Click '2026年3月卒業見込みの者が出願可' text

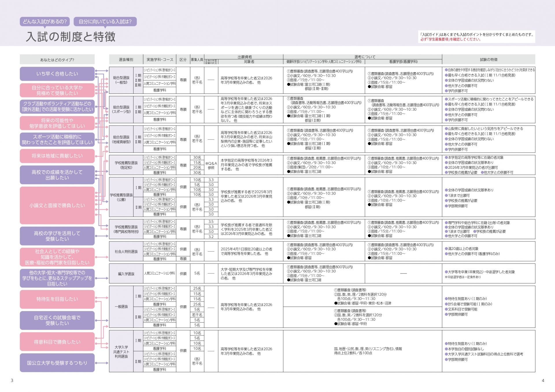(471, 168)
